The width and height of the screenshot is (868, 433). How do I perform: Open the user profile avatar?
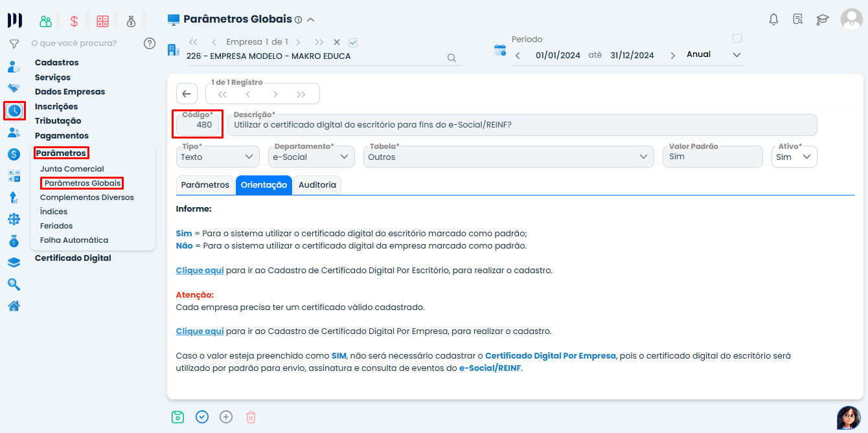(851, 19)
